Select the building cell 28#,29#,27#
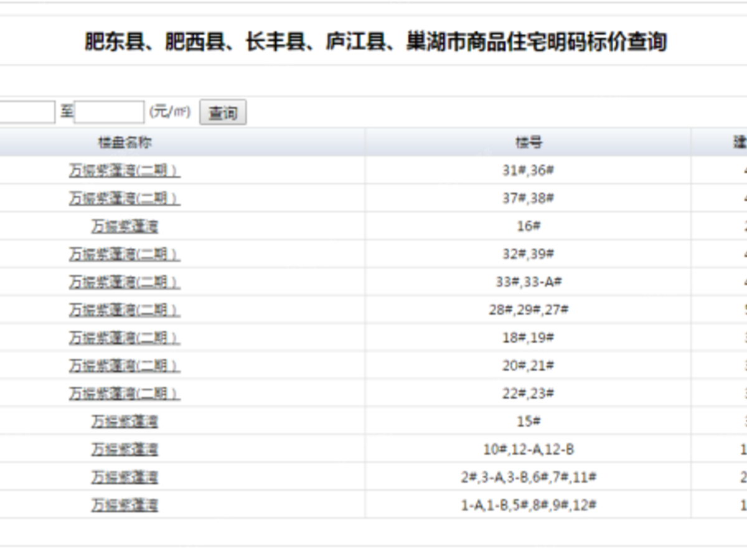Viewport: 747px width, 560px height. [x=529, y=309]
